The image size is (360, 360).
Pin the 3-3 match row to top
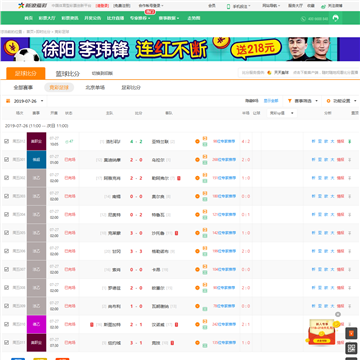tap(349, 251)
